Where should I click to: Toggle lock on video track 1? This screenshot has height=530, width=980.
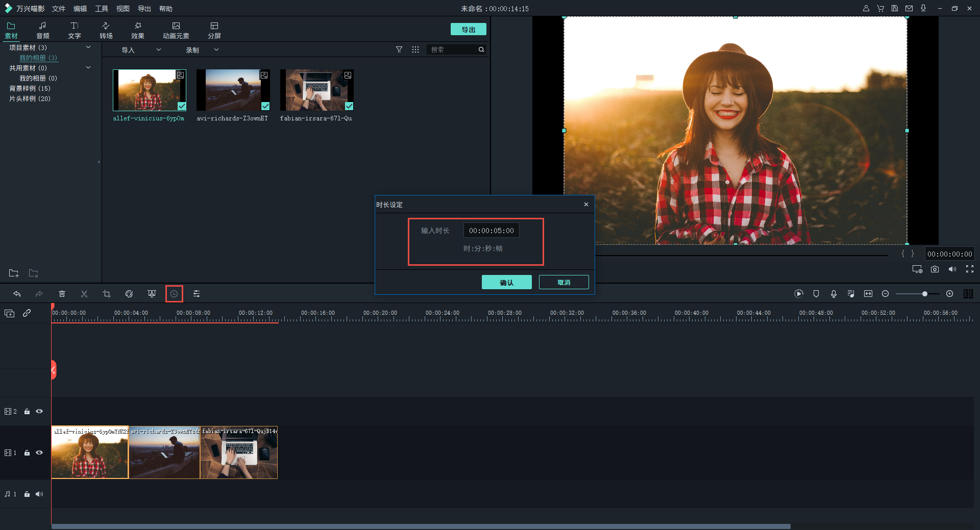point(27,453)
